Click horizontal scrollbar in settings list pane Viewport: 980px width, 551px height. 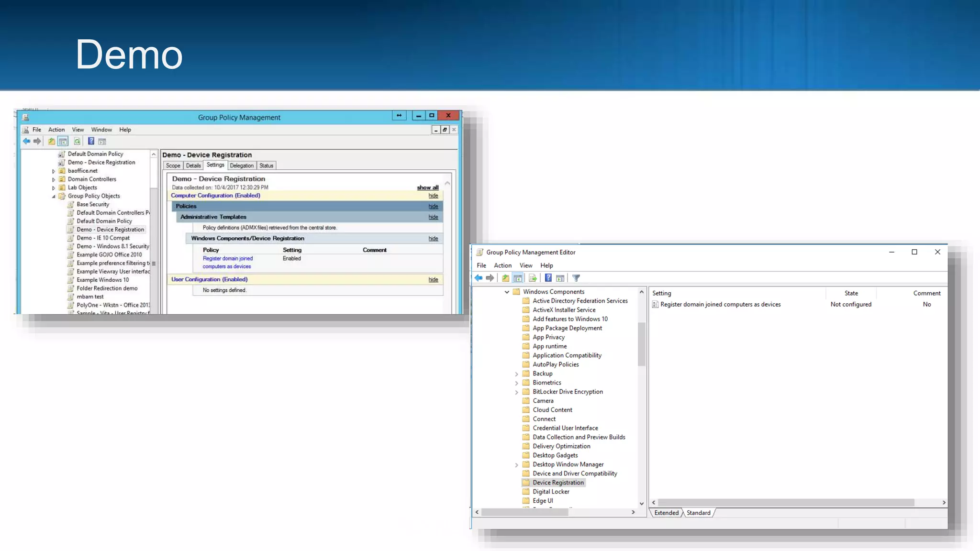(785, 502)
